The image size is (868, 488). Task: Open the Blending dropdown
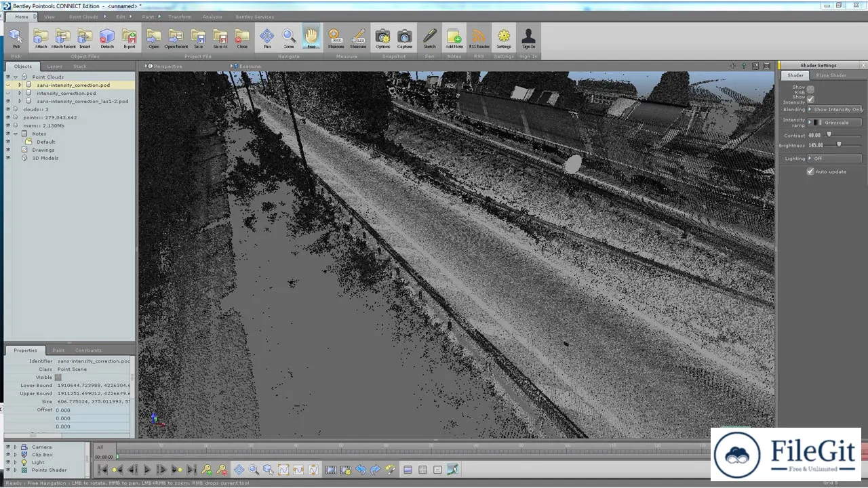835,109
